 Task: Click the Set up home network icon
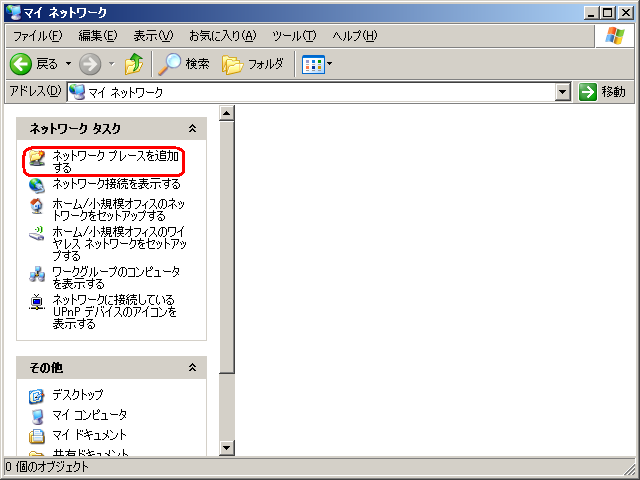pyautogui.click(x=37, y=206)
